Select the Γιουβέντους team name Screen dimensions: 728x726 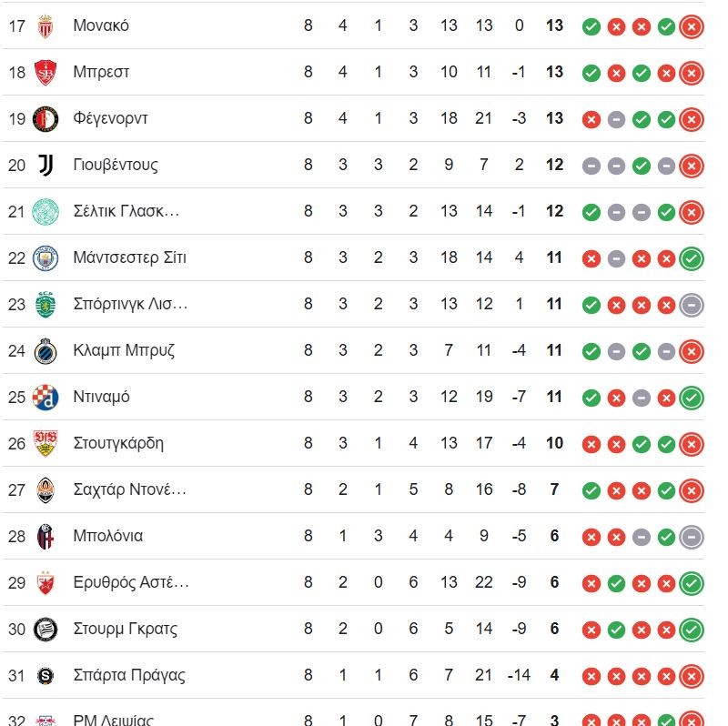coord(115,166)
